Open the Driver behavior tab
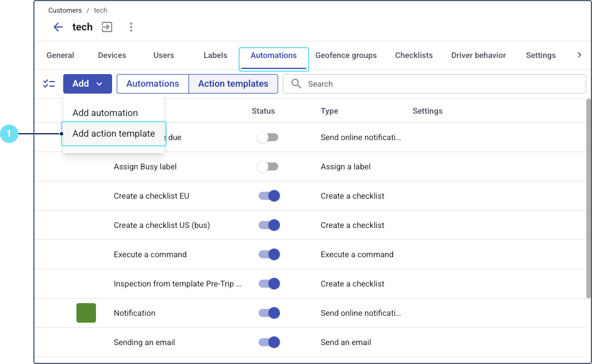Viewport: 592px width, 364px height. tap(478, 56)
